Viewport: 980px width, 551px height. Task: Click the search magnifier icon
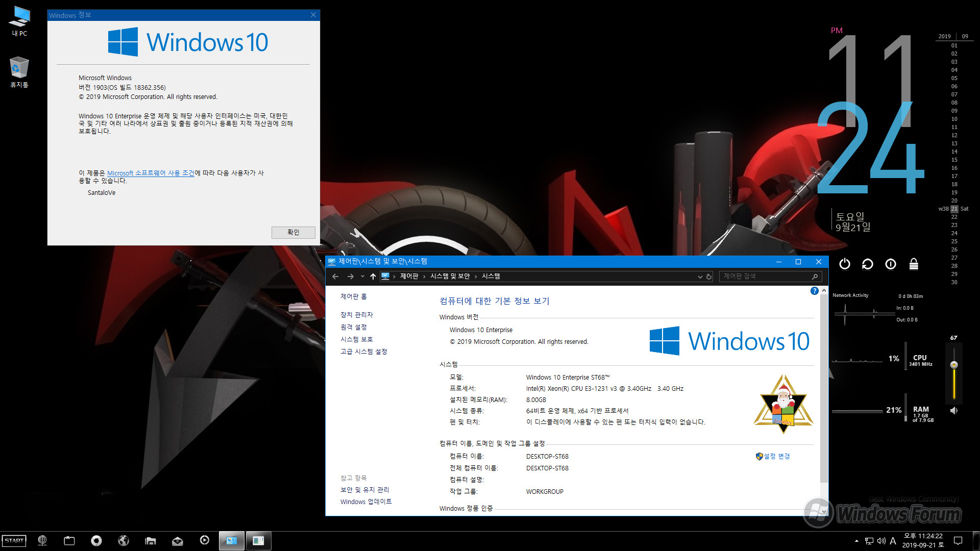point(815,277)
